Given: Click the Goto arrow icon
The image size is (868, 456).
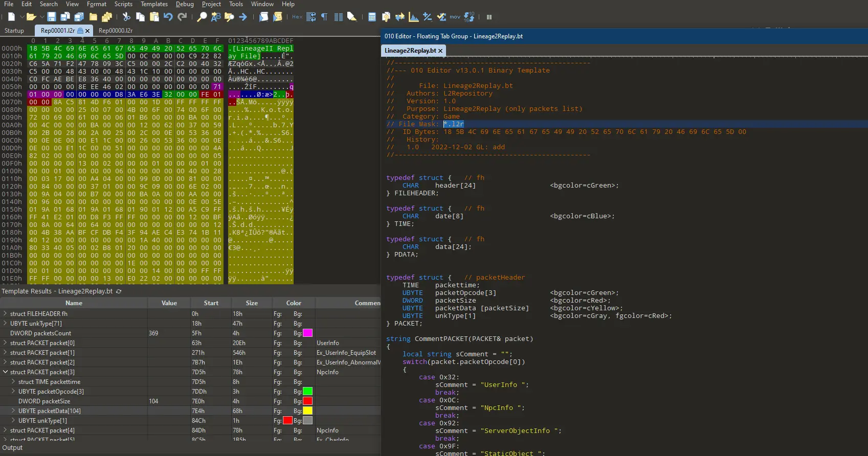Looking at the screenshot, I should (243, 17).
